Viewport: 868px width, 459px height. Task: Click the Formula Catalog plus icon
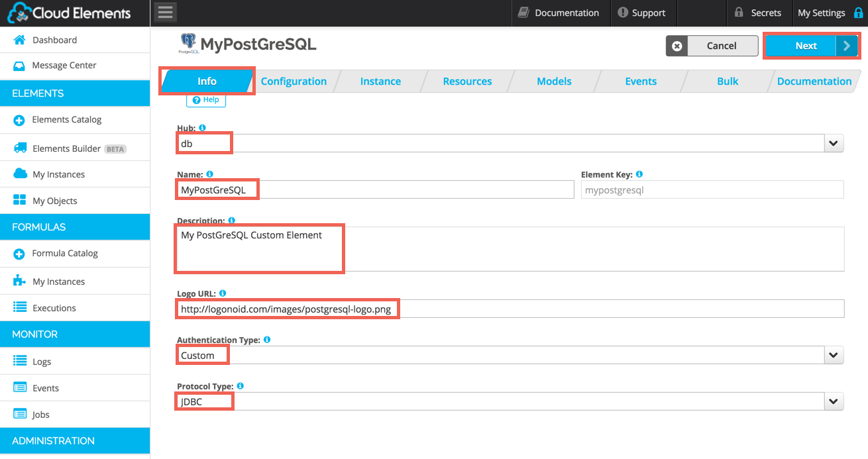(19, 254)
